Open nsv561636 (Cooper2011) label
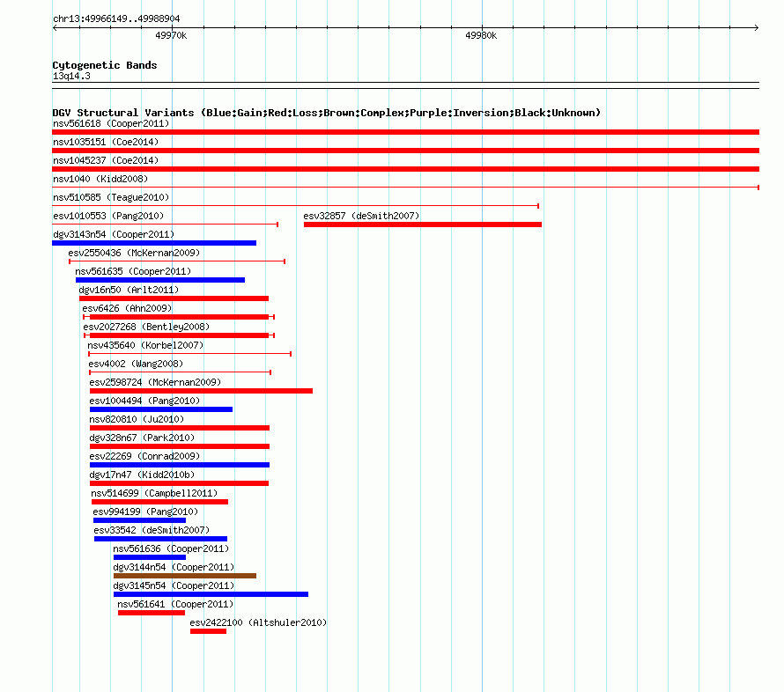This screenshot has width=784, height=692. coord(171,548)
